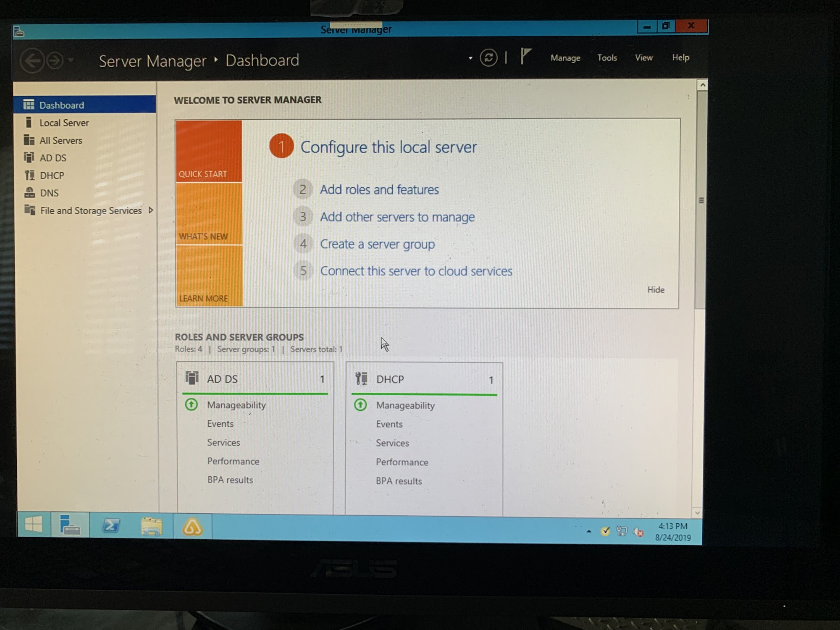Open BPA results in DHCP tile
This screenshot has width=840, height=630.
399,481
